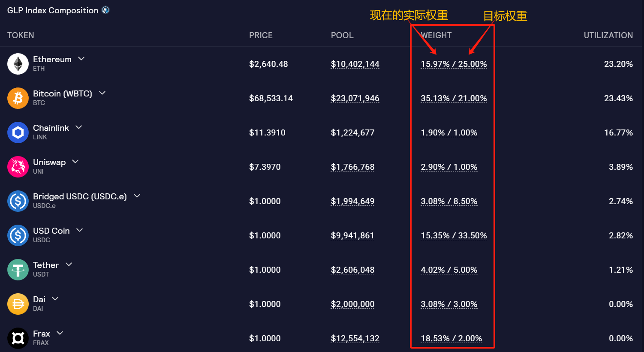The image size is (644, 352).
Task: Click the WEIGHT column header
Action: tap(436, 35)
